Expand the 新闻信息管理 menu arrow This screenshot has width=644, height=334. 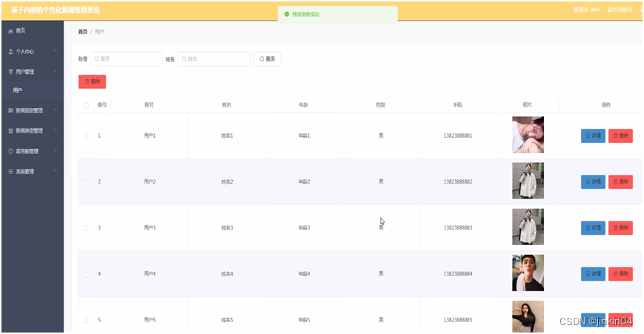point(56,110)
